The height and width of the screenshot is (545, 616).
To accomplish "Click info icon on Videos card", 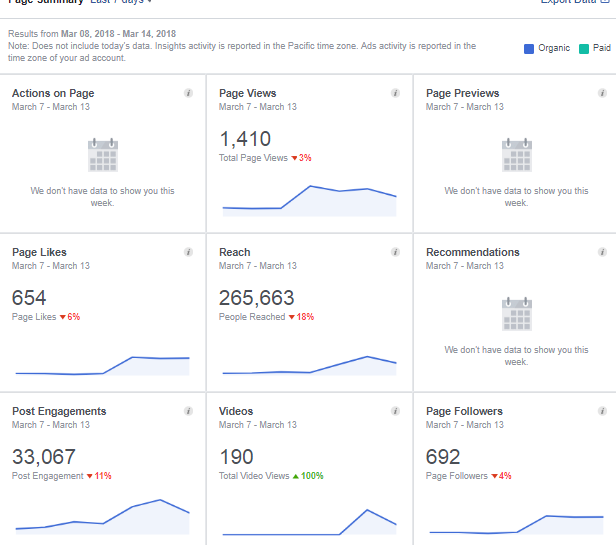I will coord(395,411).
